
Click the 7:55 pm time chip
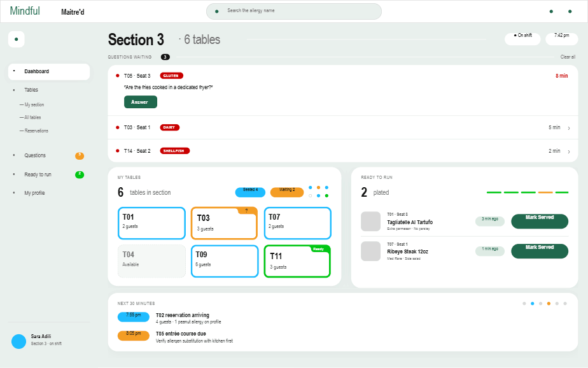pyautogui.click(x=134, y=317)
